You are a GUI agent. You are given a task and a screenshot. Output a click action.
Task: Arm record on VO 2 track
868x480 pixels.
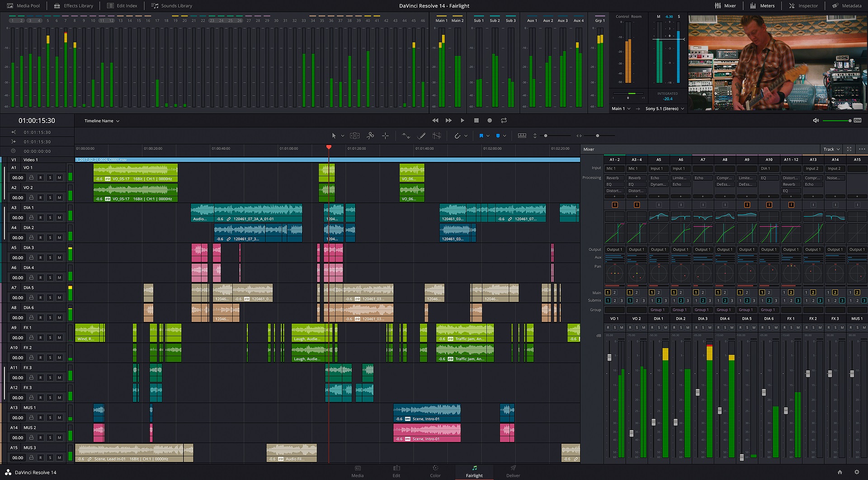41,198
